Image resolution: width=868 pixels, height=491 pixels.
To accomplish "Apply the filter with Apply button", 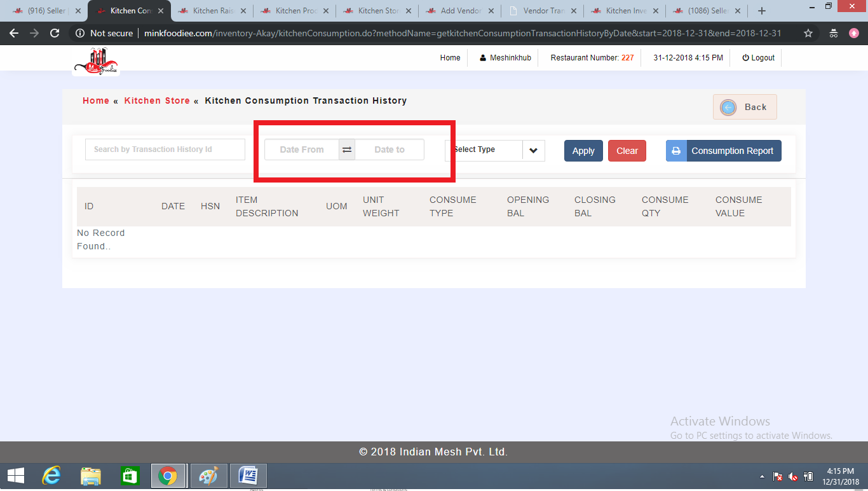I will pos(583,151).
